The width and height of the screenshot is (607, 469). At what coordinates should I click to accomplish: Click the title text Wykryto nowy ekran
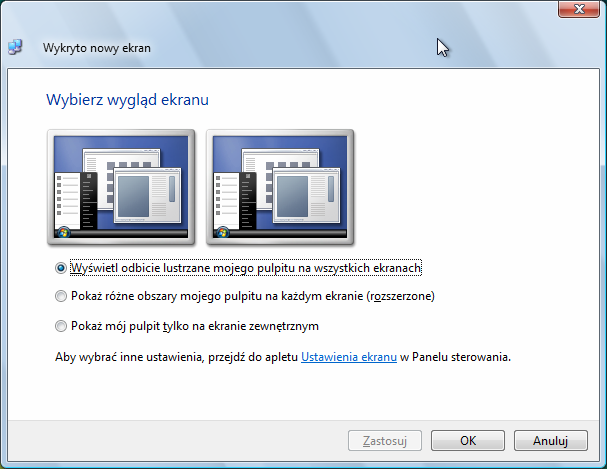click(97, 48)
